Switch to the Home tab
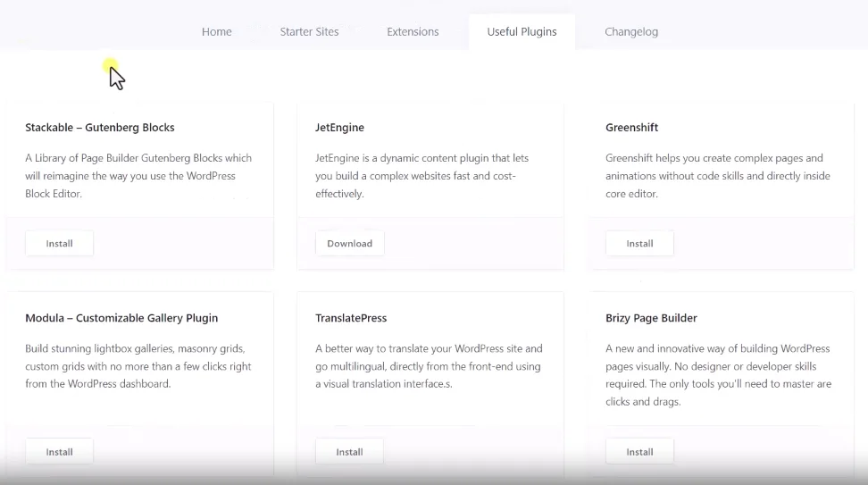The width and height of the screenshot is (868, 485). (216, 32)
